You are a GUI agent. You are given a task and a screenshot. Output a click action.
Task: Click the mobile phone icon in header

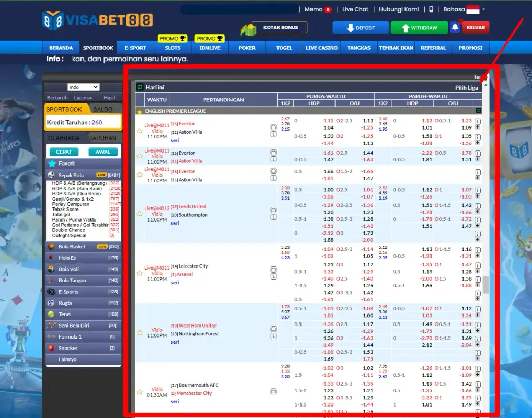point(431,9)
